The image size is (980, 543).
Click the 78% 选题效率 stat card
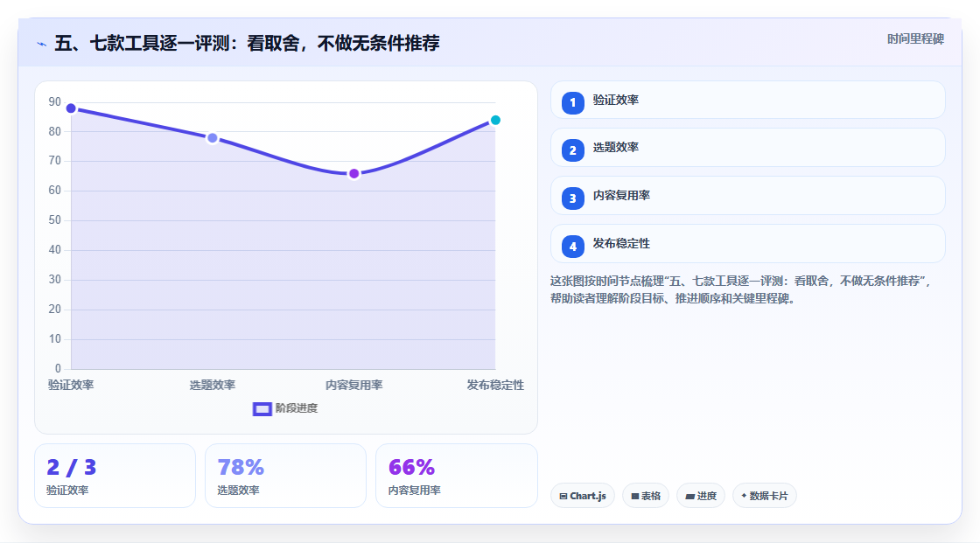pyautogui.click(x=285, y=476)
